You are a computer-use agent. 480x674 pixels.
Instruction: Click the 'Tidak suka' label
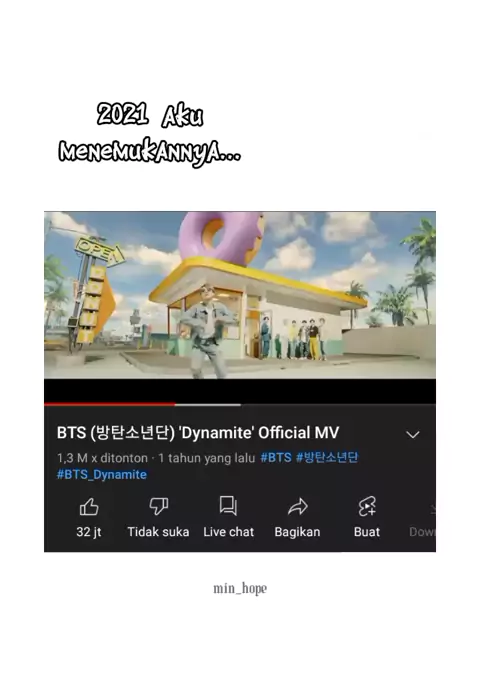tap(158, 532)
